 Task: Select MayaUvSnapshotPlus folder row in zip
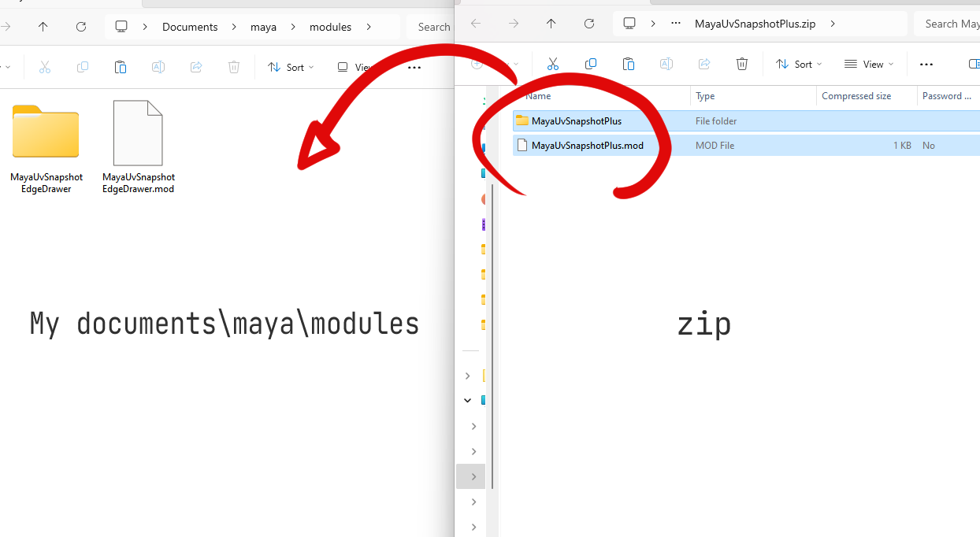pos(746,121)
